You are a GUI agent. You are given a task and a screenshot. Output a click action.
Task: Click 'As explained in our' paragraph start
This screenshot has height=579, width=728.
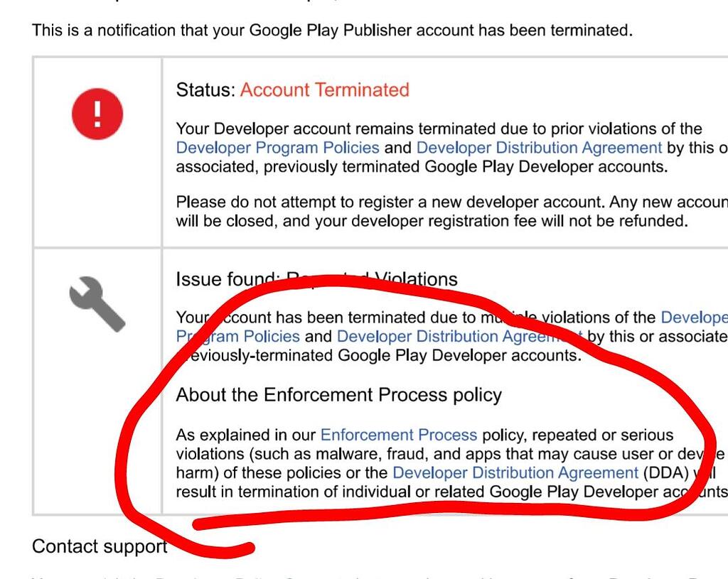pos(246,435)
